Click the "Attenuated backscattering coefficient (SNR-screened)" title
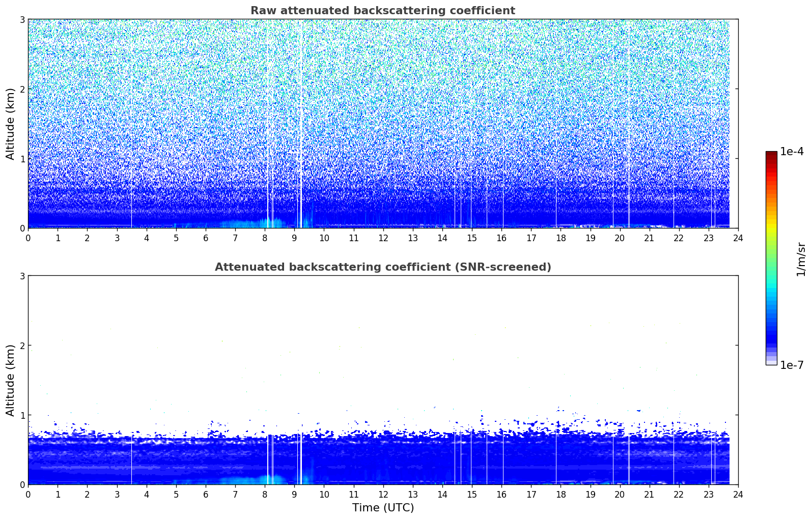This screenshot has height=519, width=812. (382, 267)
